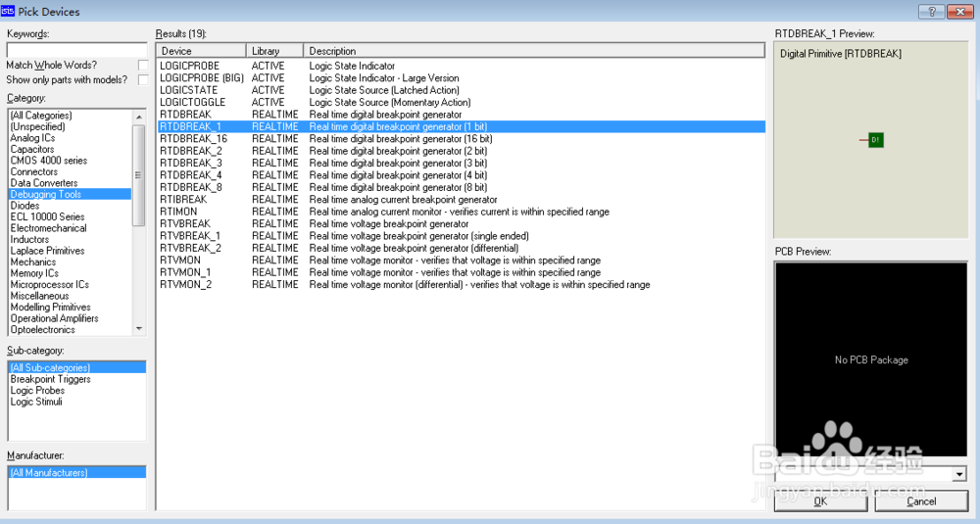Click the No PCB Package preview area
This screenshot has height=524, width=980.
tap(871, 359)
